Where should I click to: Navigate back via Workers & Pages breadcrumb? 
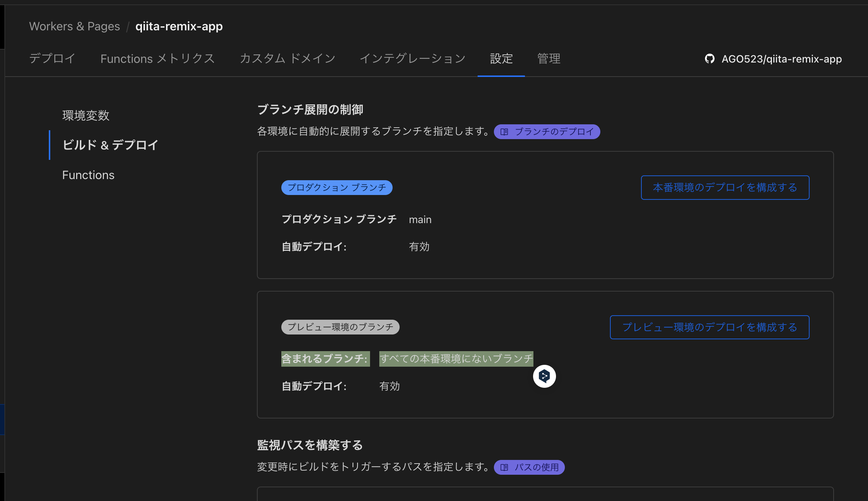(74, 26)
